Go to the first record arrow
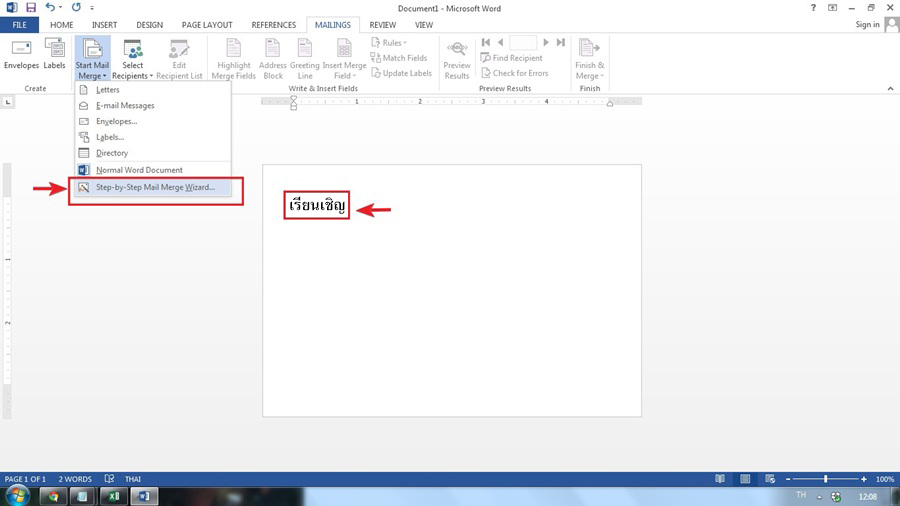This screenshot has height=506, width=900. pos(486,42)
